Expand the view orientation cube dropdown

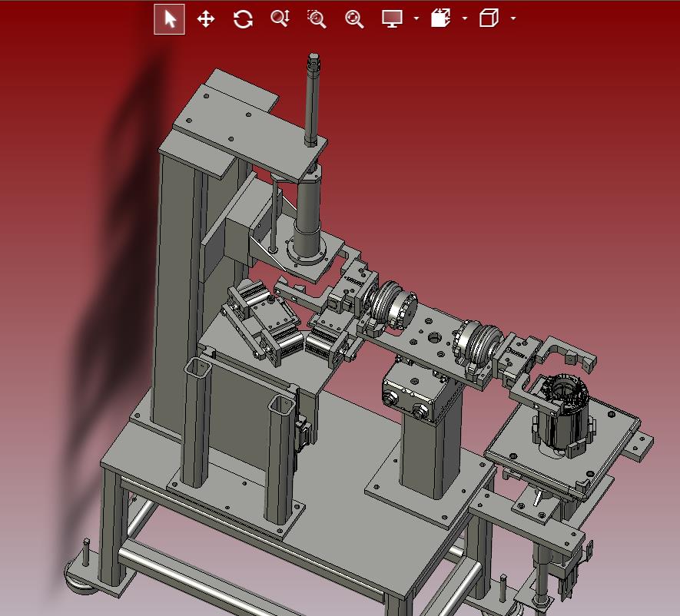click(x=513, y=18)
